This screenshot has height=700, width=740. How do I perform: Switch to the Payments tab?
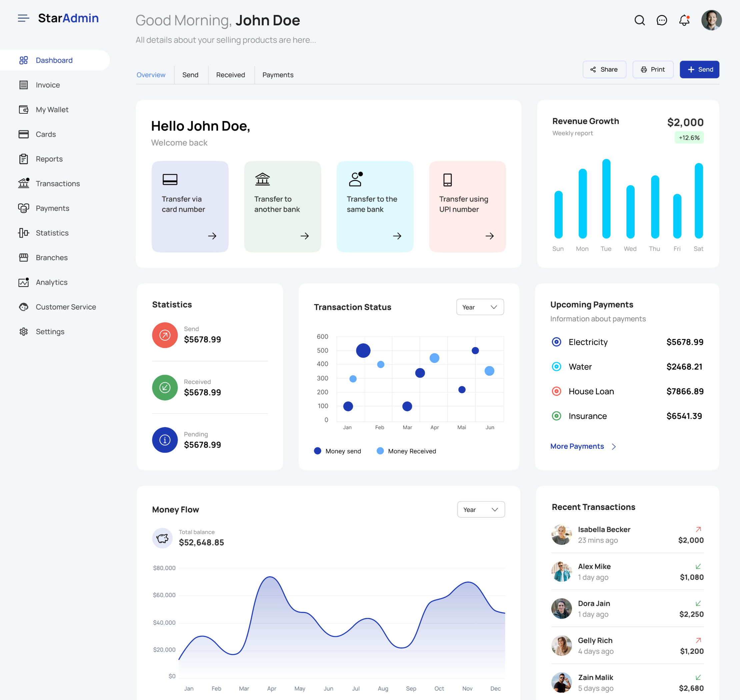point(278,75)
